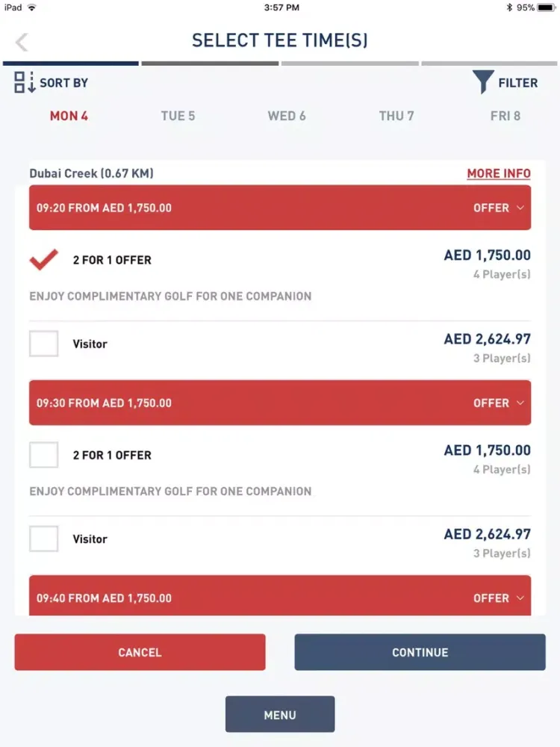Tap the Bluetooth status icon
The width and height of the screenshot is (560, 747).
pyautogui.click(x=509, y=7)
